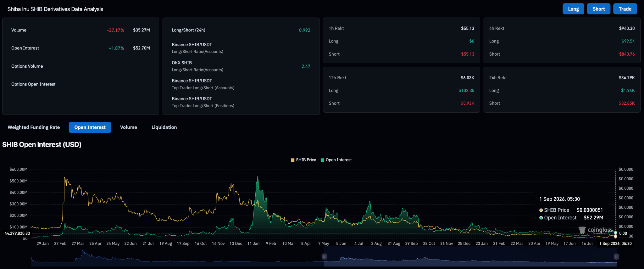644x269 pixels.
Task: Click the blue Long button
Action: point(573,9)
